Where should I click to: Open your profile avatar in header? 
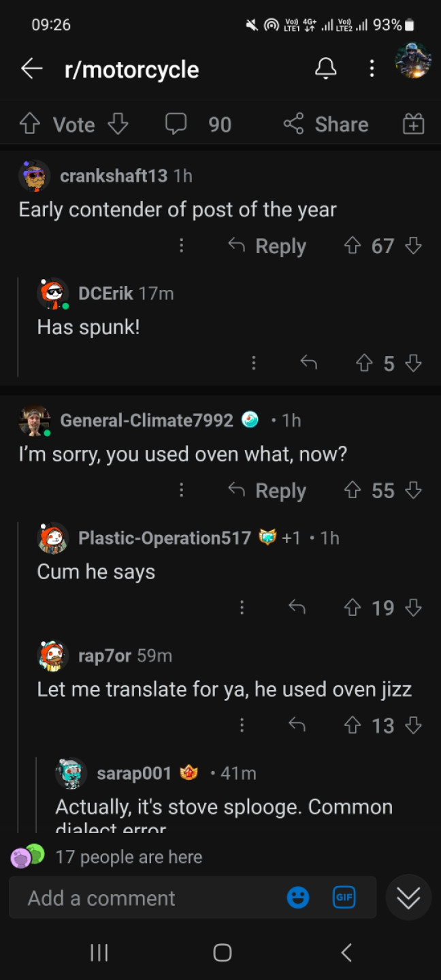[413, 61]
